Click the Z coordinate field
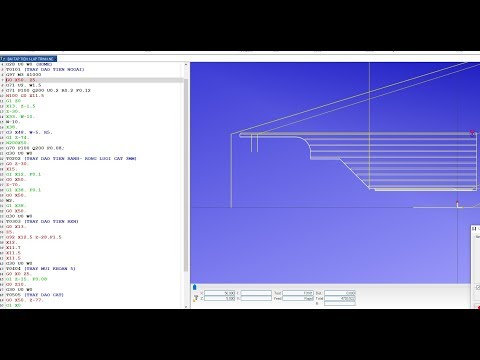 click(220, 298)
